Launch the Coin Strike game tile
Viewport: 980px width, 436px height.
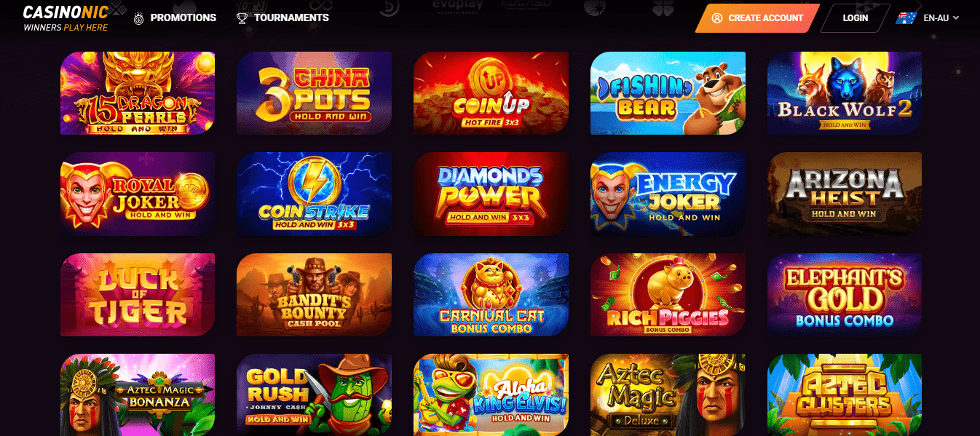[x=314, y=194]
